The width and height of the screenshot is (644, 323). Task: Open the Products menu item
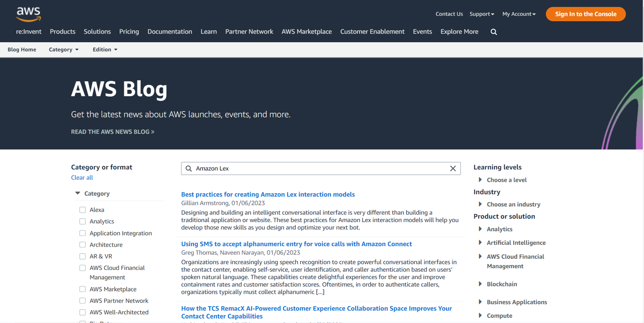(63, 32)
